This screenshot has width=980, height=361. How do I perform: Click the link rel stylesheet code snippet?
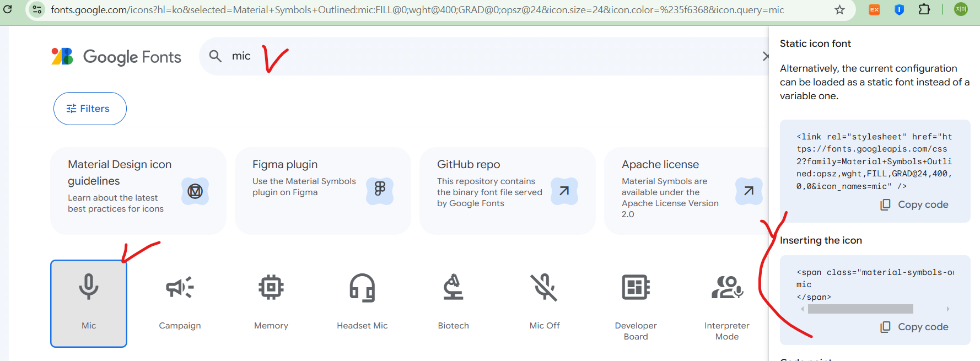pyautogui.click(x=875, y=161)
